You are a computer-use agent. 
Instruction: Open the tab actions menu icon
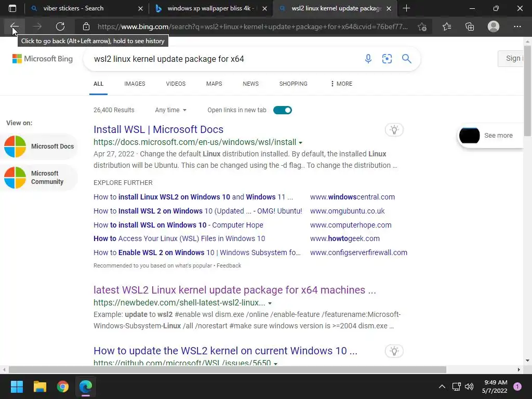coord(12,8)
